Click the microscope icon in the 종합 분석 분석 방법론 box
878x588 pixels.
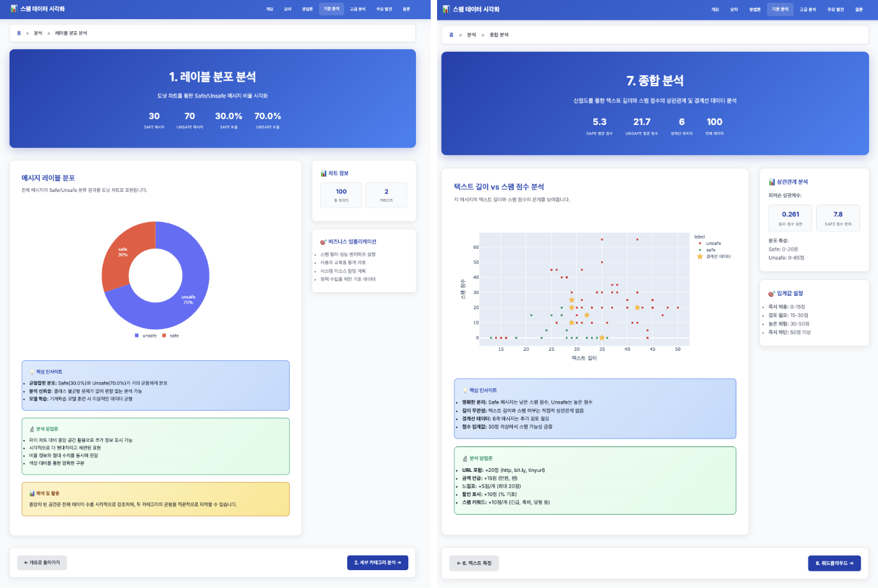[x=465, y=459]
